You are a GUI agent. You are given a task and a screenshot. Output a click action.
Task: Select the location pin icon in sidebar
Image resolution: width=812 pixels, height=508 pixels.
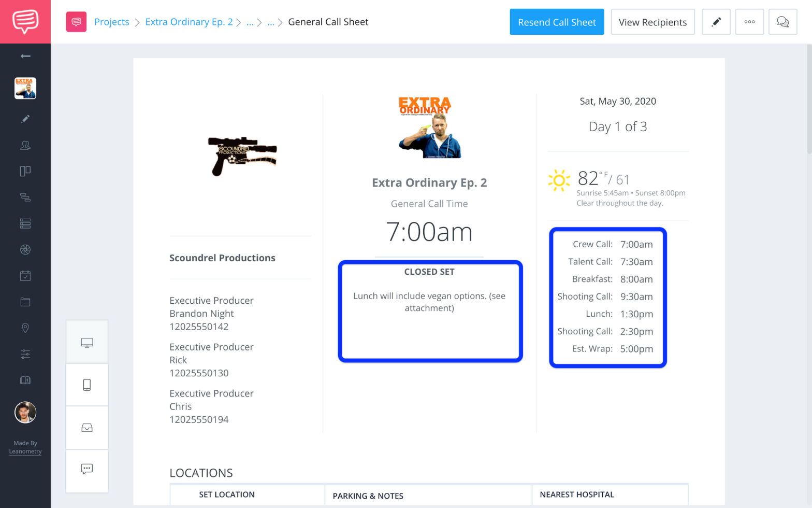[x=25, y=328]
